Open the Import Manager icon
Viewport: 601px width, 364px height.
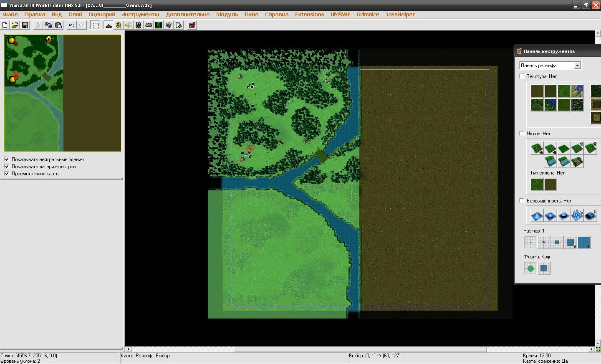pyautogui.click(x=179, y=25)
